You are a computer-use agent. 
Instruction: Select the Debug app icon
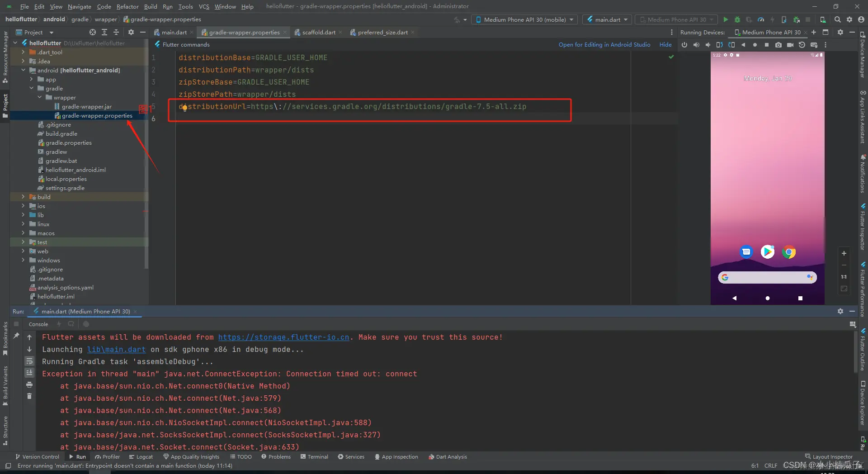click(737, 19)
